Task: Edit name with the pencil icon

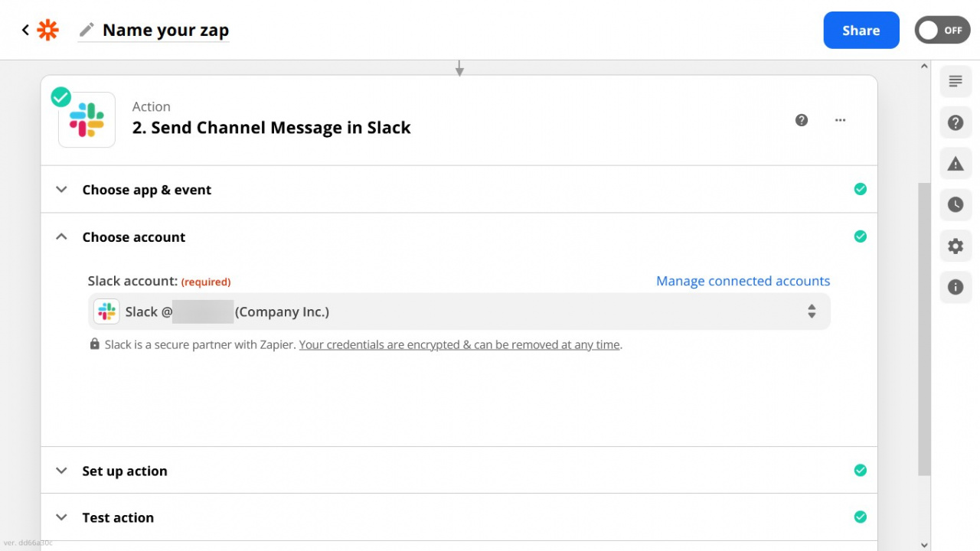Action: click(87, 30)
